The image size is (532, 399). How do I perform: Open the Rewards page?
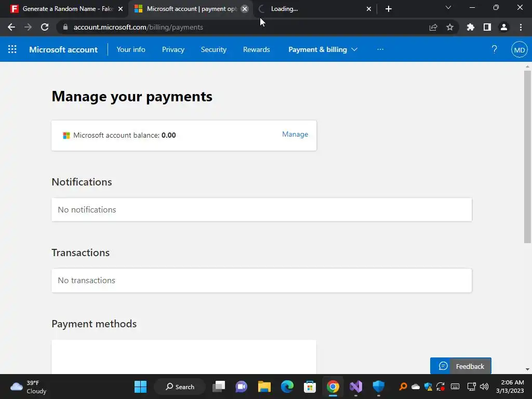point(257,49)
